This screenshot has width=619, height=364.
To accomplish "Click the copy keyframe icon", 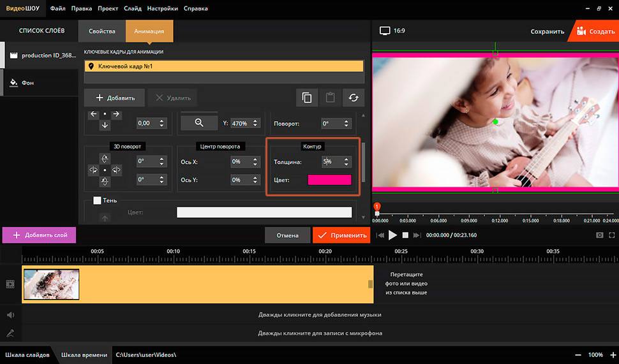I will pyautogui.click(x=307, y=98).
